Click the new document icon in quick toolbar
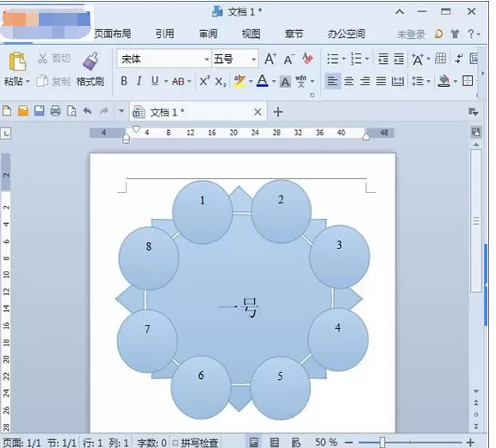Image resolution: width=496 pixels, height=448 pixels. [x=7, y=111]
